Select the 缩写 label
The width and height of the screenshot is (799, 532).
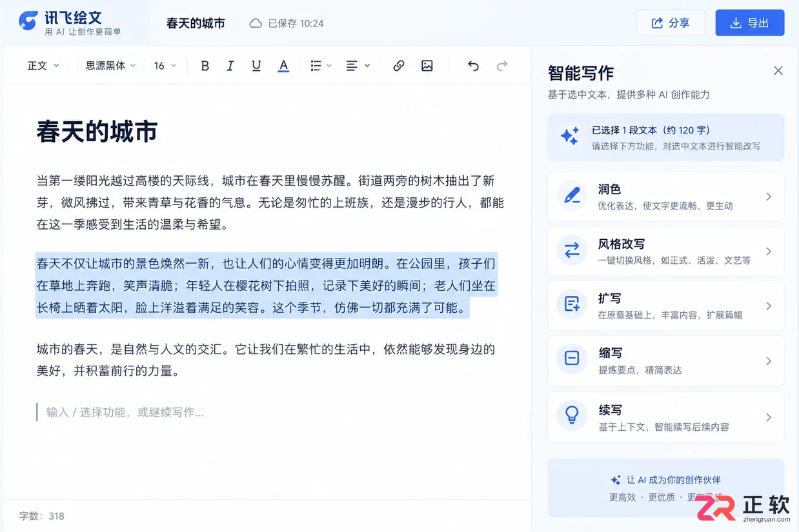[609, 353]
